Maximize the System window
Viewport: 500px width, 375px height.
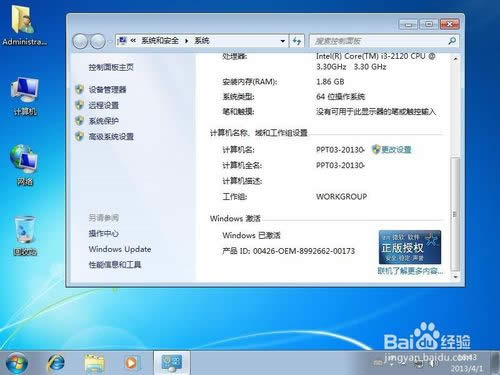pos(429,24)
